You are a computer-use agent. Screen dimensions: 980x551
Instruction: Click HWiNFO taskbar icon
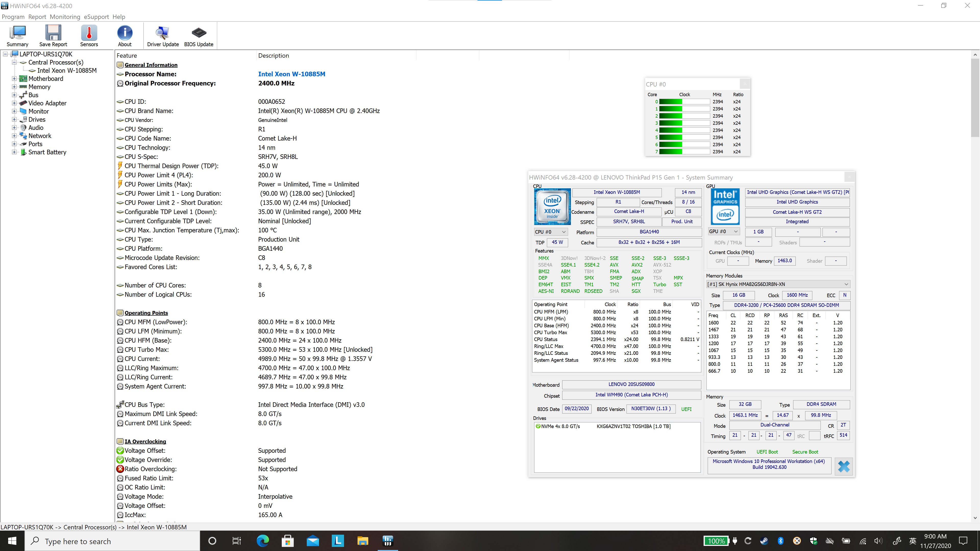(388, 541)
